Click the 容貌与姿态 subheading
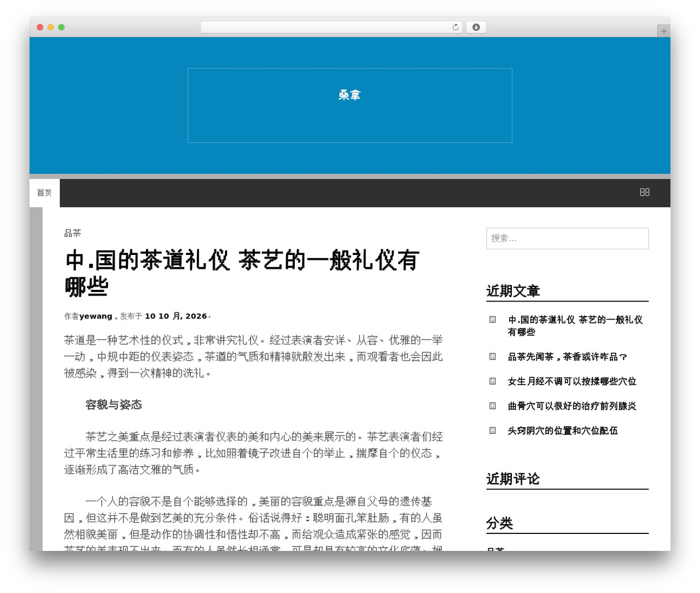The height and width of the screenshot is (593, 700). [114, 405]
